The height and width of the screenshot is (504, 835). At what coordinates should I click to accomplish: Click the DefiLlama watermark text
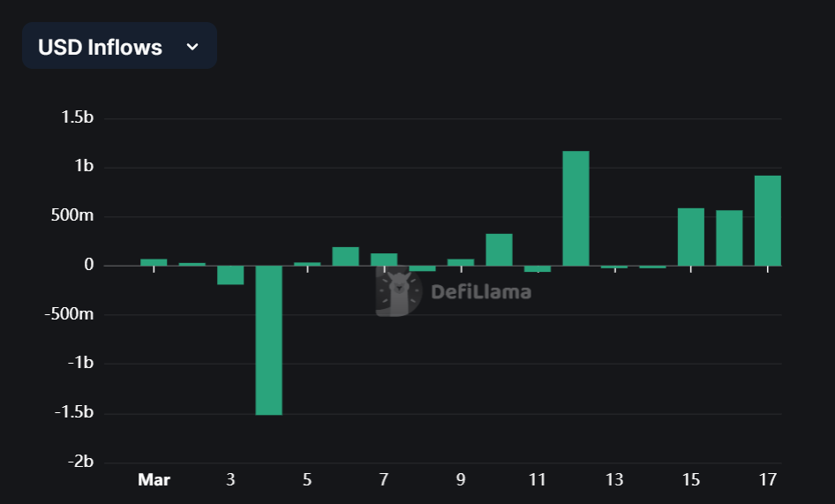(x=481, y=291)
